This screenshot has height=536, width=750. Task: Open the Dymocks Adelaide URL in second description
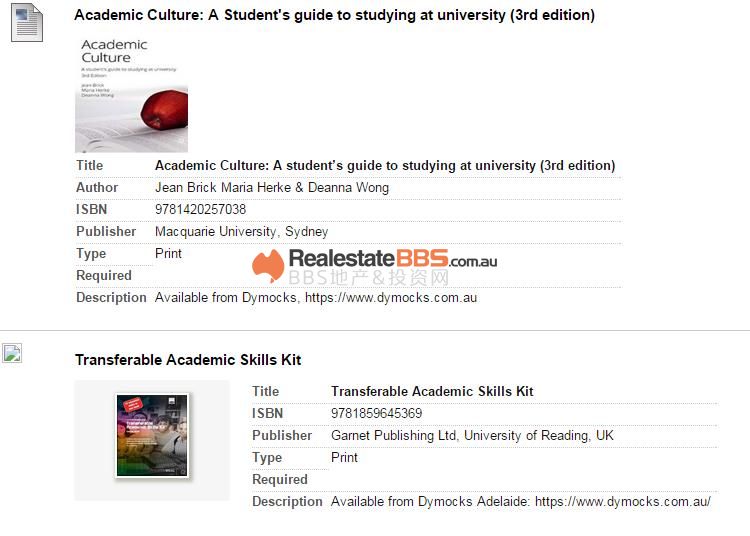(x=622, y=501)
